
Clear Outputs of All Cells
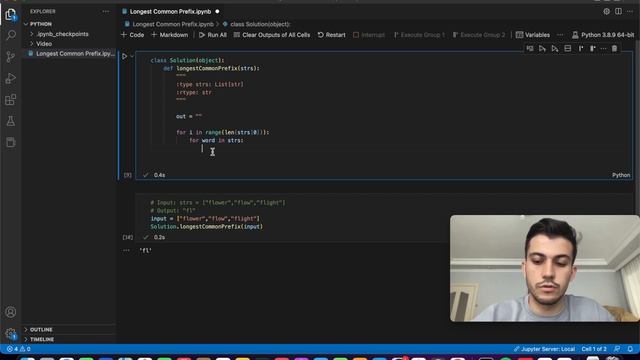click(x=271, y=35)
